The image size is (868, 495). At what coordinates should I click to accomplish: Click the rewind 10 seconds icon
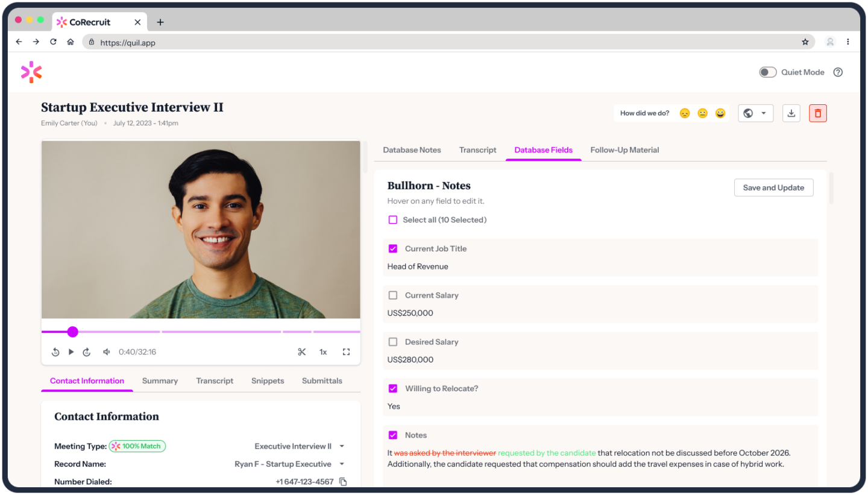(x=55, y=352)
